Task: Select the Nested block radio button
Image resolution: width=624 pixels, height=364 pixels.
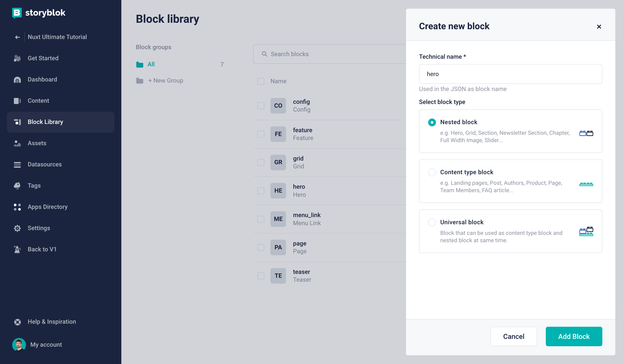Action: click(x=432, y=122)
